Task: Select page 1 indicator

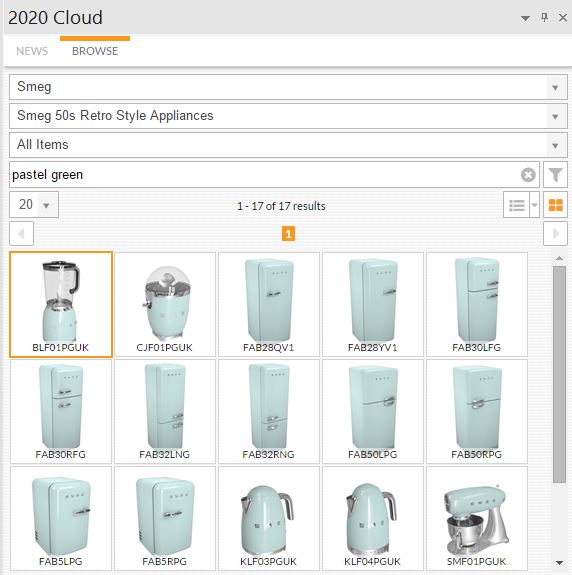Action: (x=288, y=234)
